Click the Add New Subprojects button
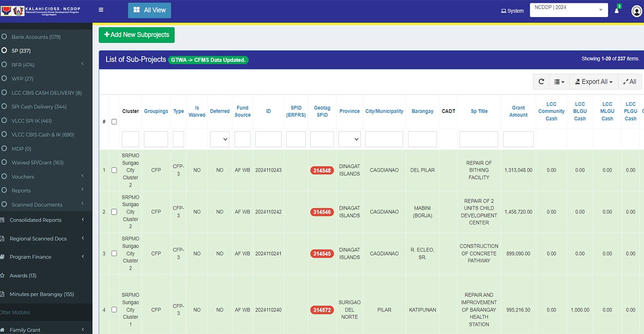Image resolution: width=644 pixels, height=334 pixels. point(136,35)
